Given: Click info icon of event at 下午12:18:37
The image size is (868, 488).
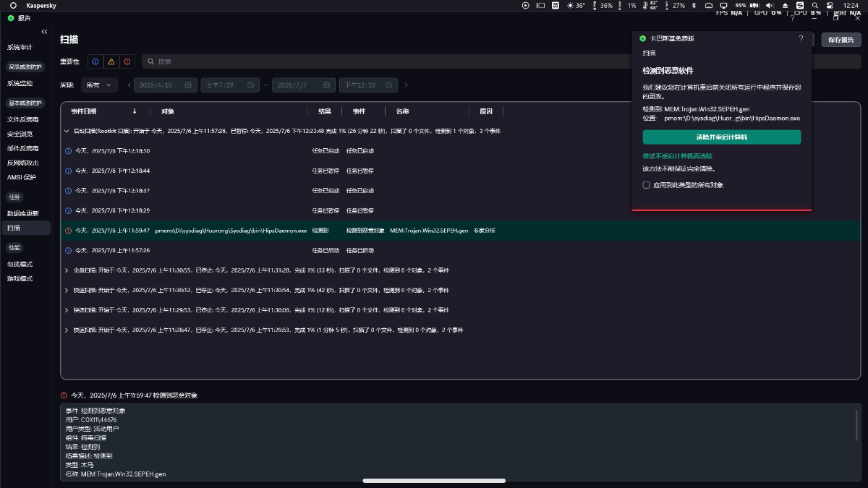Looking at the screenshot, I should pos(69,191).
